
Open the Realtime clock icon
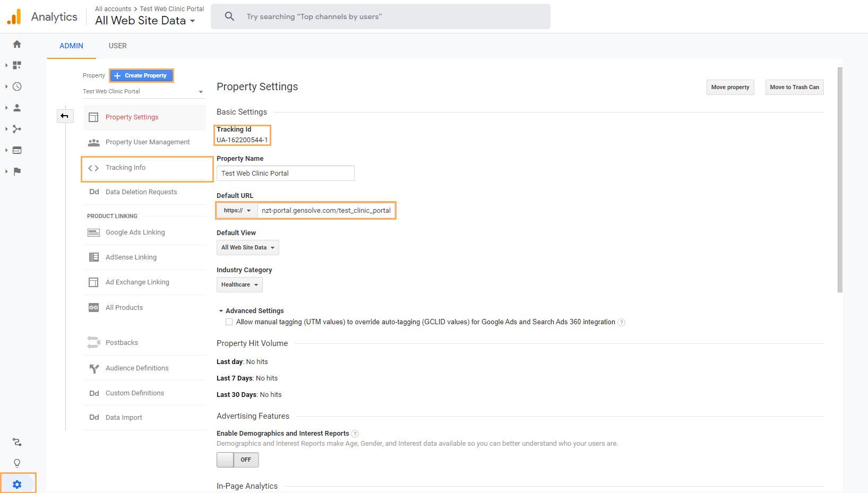click(17, 87)
